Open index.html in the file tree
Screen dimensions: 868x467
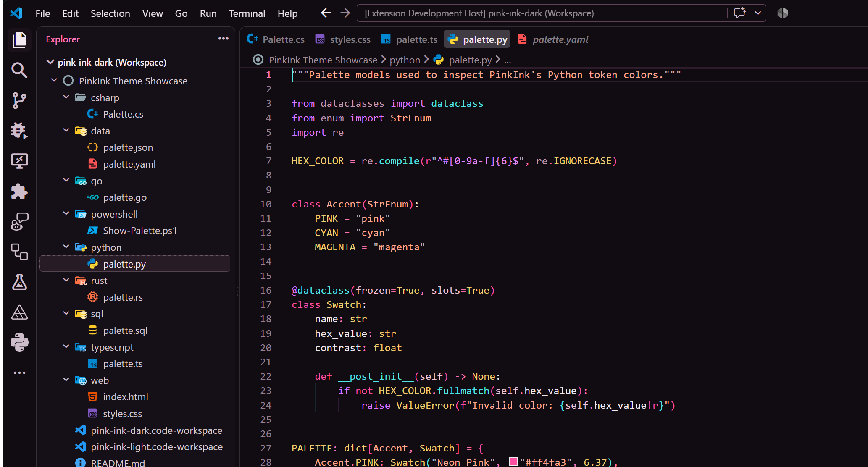tap(135, 397)
